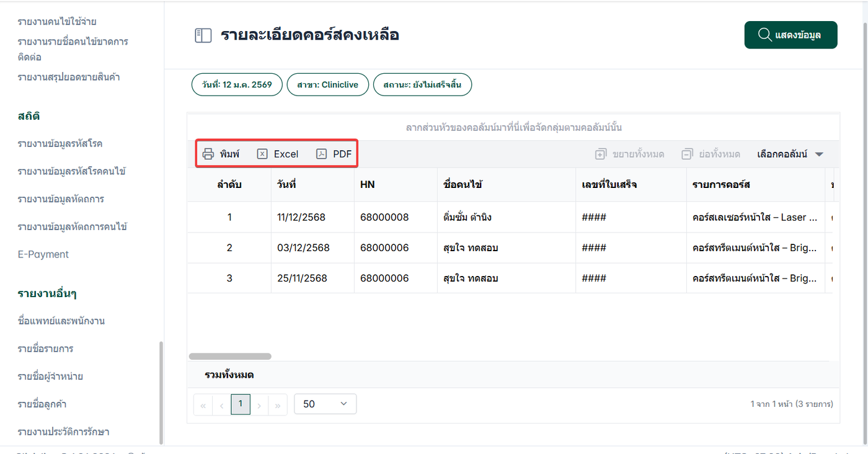Click the collapse-all minus icon

coord(686,154)
